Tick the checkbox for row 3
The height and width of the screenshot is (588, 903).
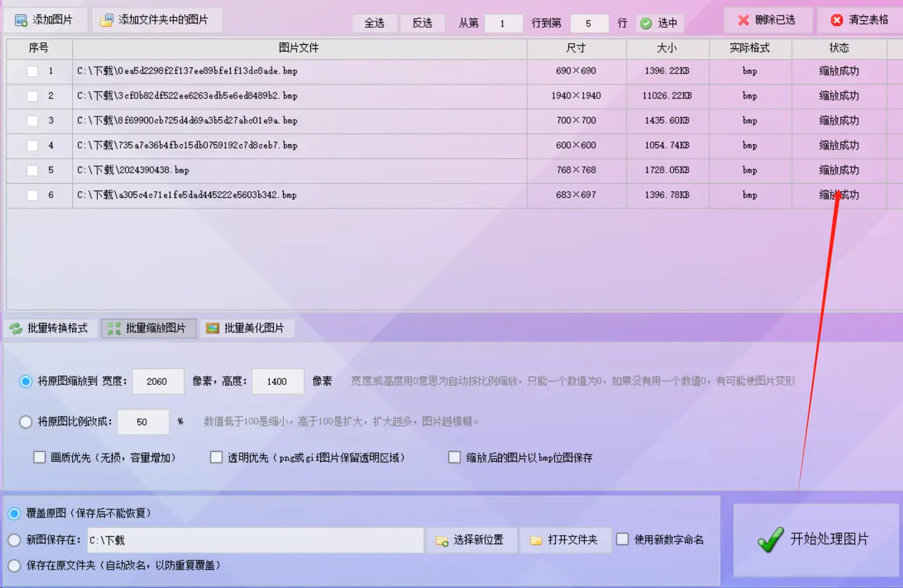(x=32, y=121)
